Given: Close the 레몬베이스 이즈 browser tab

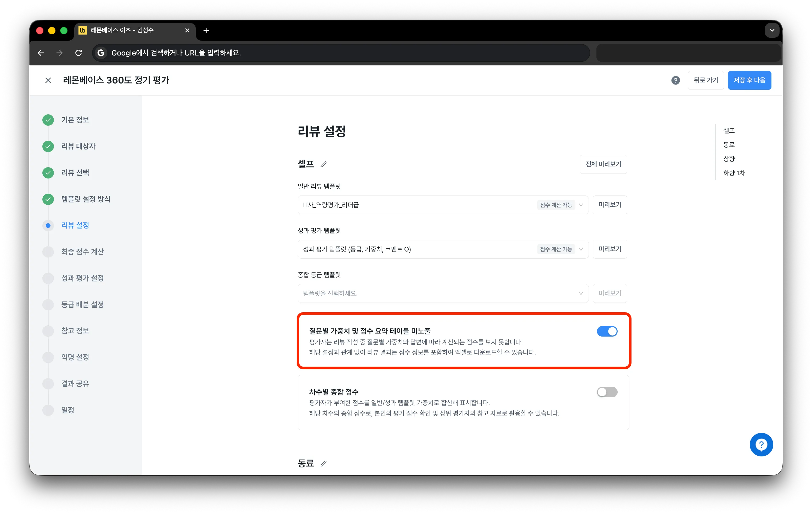Looking at the screenshot, I should (x=187, y=30).
